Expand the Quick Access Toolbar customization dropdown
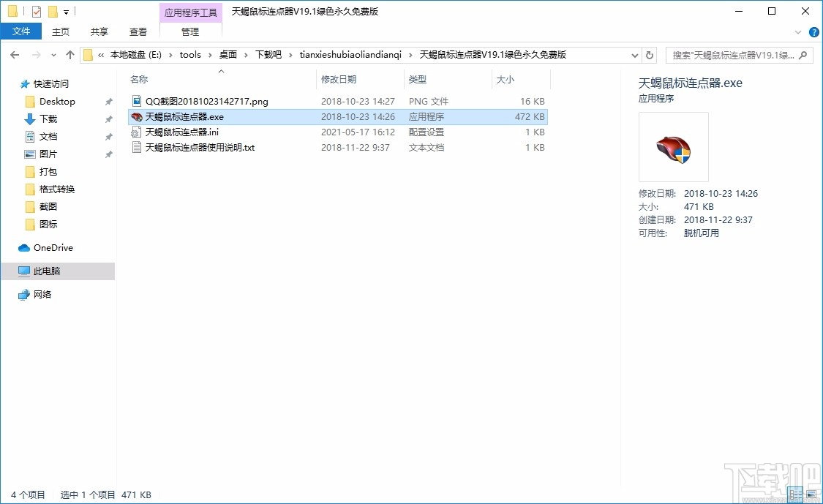 [66, 12]
